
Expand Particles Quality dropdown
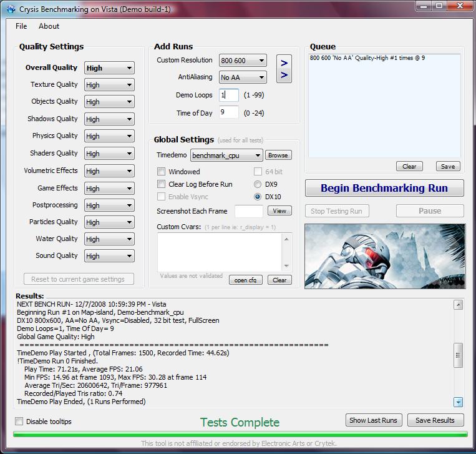click(109, 222)
